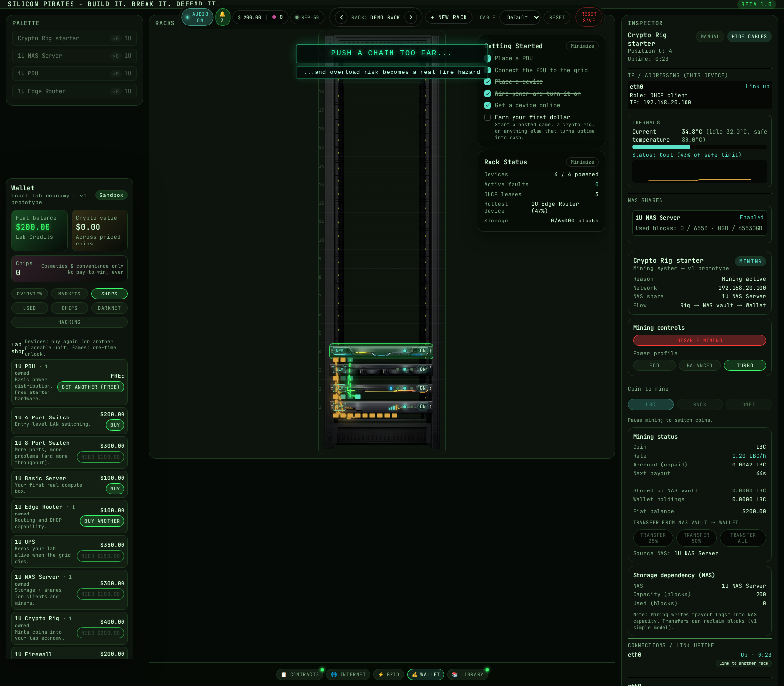
Task: Toggle the AUDIO ON switch
Action: tap(197, 17)
